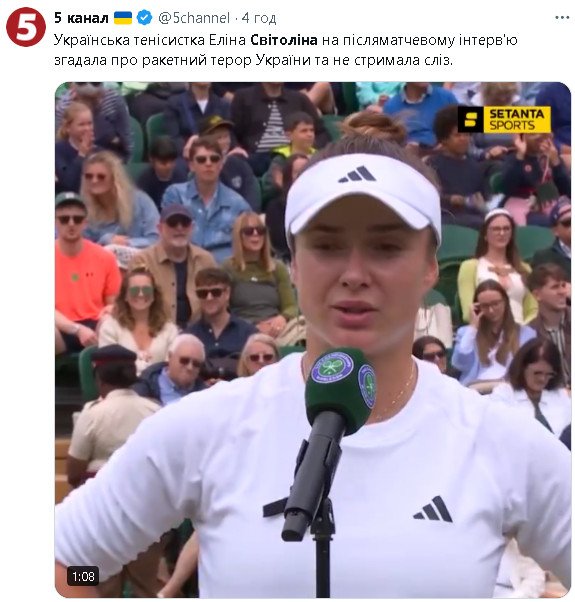575x602 pixels.
Task: Click the first line of tweet text
Action: 286,40
